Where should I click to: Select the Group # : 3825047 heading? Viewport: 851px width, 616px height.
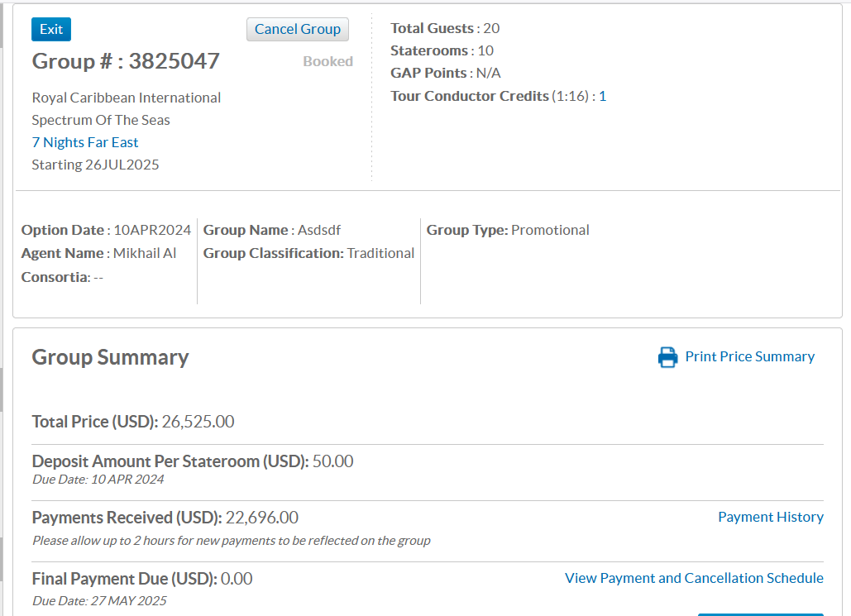pos(126,61)
